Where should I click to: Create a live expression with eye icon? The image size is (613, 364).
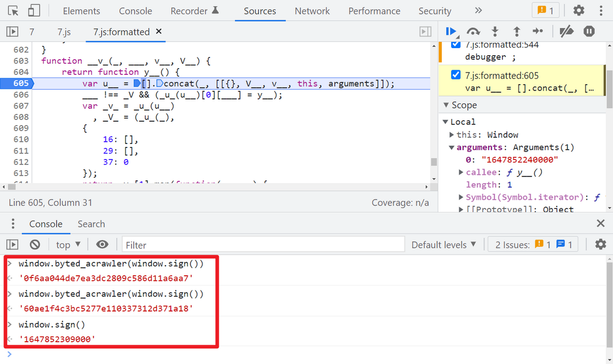pos(102,245)
